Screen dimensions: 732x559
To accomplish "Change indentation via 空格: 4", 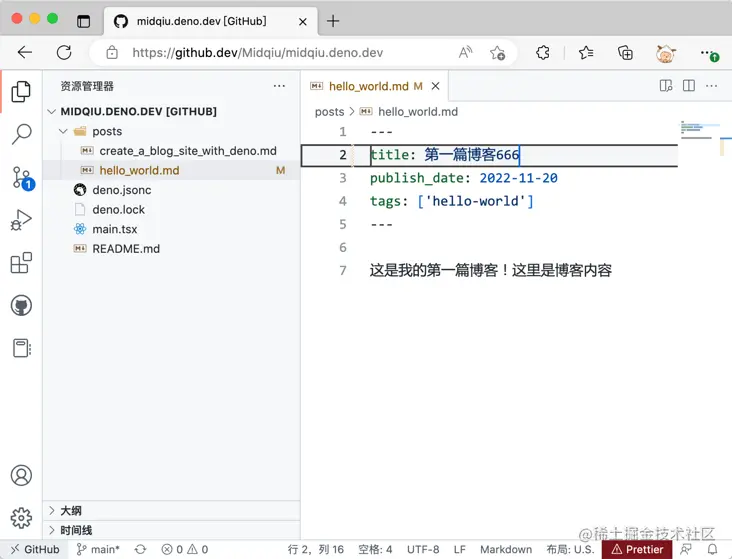I will 375,550.
